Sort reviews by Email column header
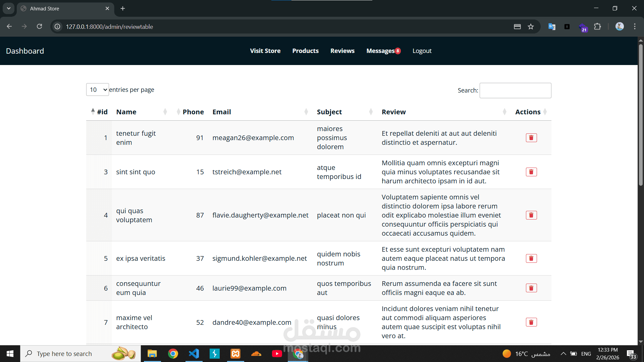This screenshot has height=362, width=644. coord(222,112)
